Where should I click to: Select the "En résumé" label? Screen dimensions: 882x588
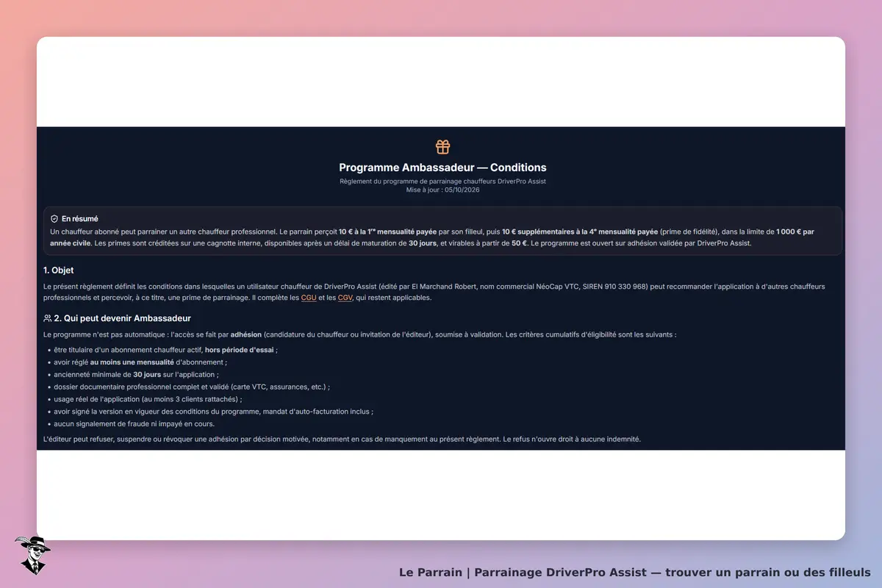point(80,218)
